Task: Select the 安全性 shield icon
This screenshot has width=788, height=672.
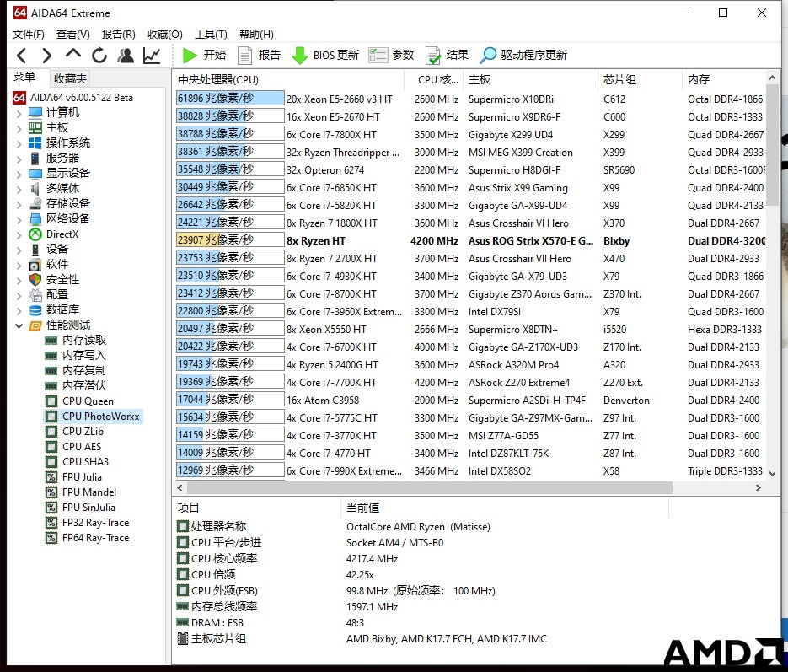Action: 35,279
